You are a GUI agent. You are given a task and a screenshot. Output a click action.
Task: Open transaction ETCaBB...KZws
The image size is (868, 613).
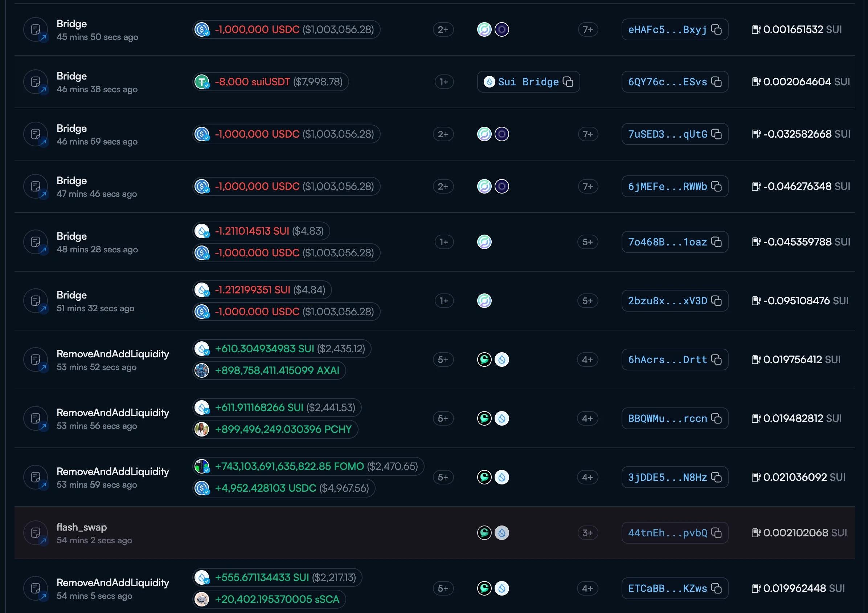click(667, 588)
